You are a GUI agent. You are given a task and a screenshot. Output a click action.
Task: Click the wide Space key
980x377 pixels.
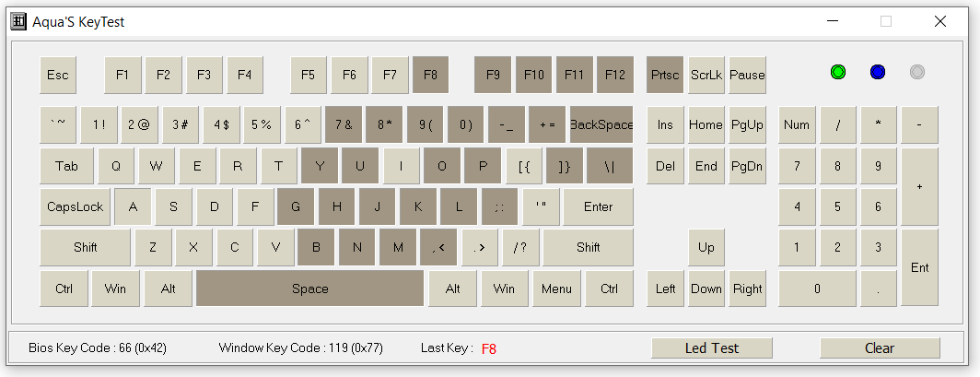(x=310, y=289)
